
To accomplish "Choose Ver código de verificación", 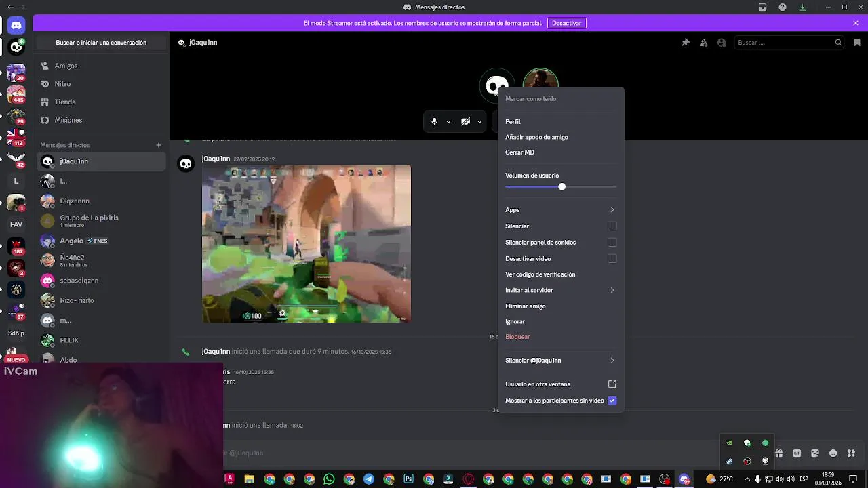I will click(561, 274).
